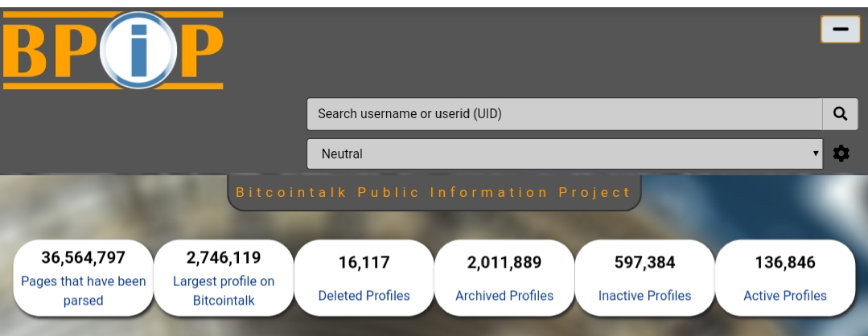Click the Bitcointalk Public Information Project title
The height and width of the screenshot is (336, 868).
(434, 192)
